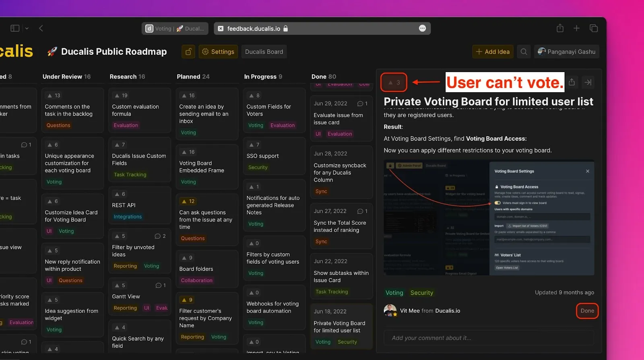Click the new tab plus icon

click(x=576, y=28)
